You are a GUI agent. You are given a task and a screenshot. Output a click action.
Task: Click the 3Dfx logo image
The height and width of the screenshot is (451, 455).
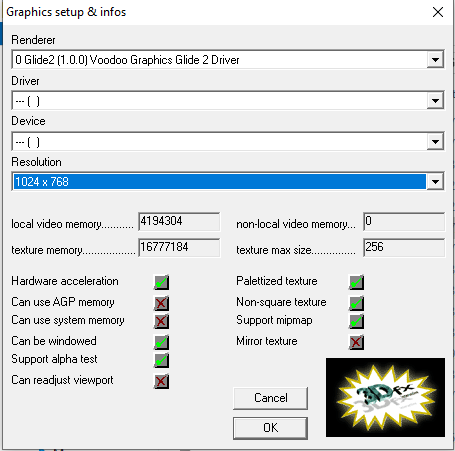(385, 397)
